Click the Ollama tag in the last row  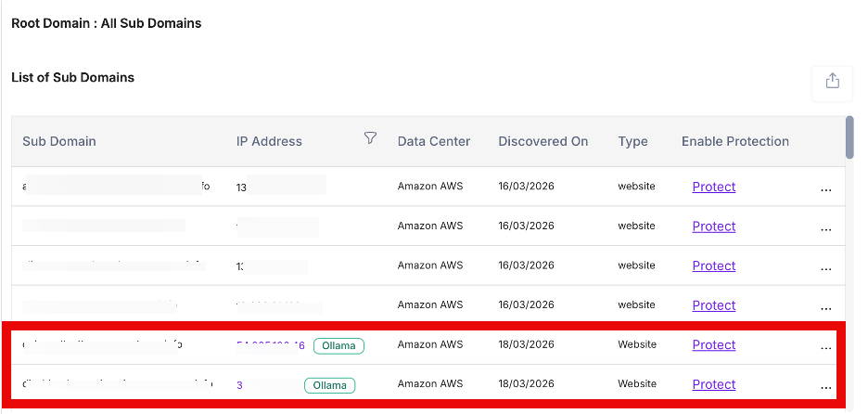point(329,385)
